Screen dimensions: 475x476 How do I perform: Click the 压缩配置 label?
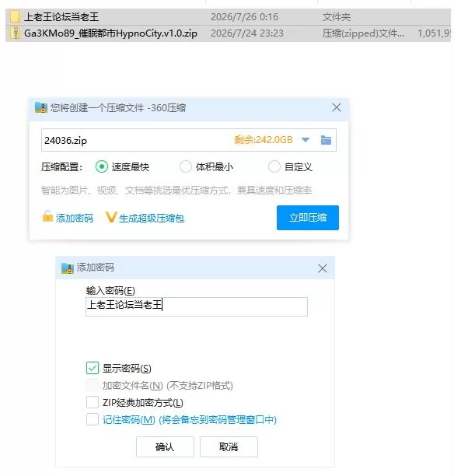click(61, 167)
